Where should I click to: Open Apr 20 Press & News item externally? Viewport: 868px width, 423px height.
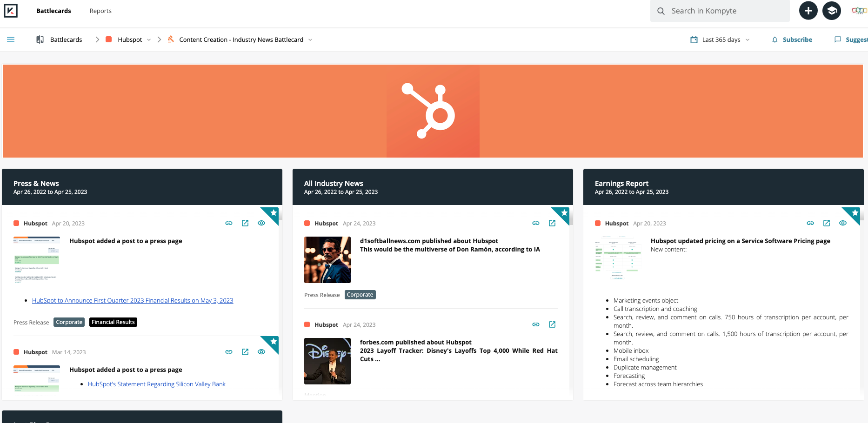click(245, 223)
